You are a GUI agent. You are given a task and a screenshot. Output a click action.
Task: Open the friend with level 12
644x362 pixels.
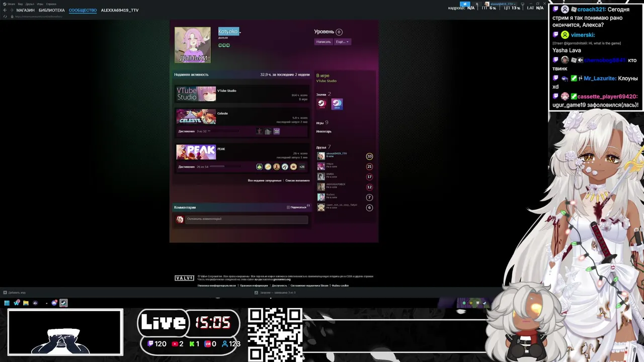(x=345, y=187)
